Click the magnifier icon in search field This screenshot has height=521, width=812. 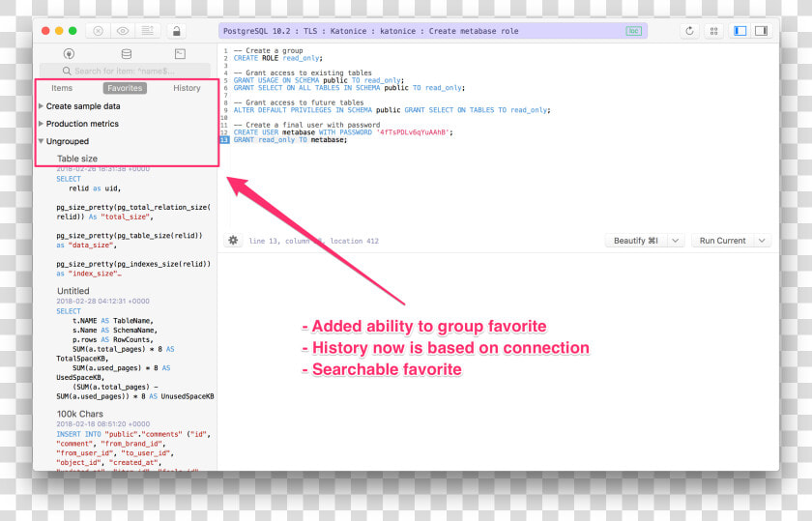click(67, 71)
